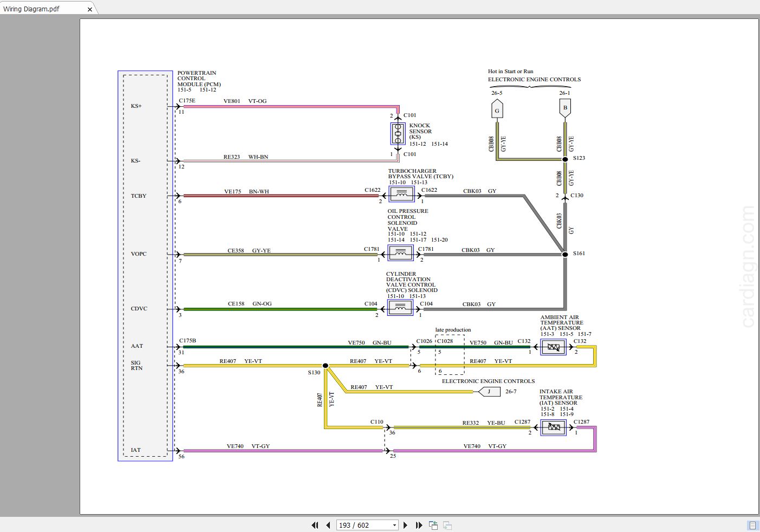Click the previous view navigation icon
Viewport: 760px width, 532px height.
pyautogui.click(x=433, y=525)
